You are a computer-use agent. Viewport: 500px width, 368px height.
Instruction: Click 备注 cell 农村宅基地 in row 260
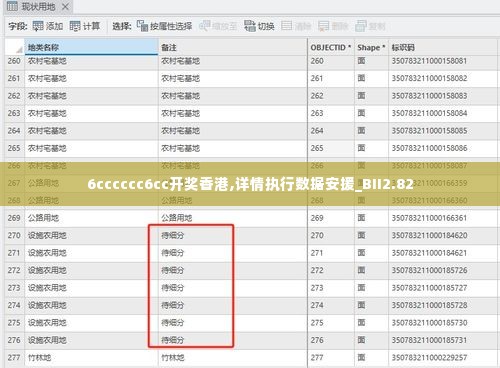point(233,61)
